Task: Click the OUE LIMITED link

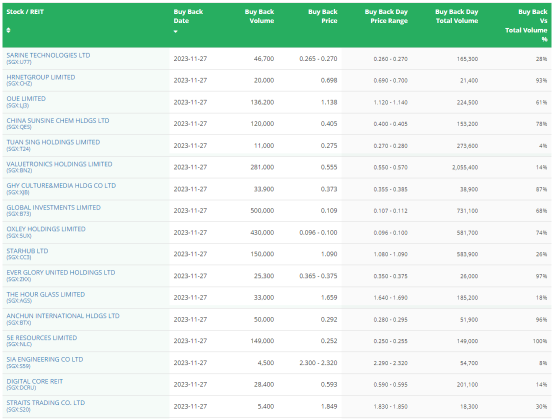Action: coord(26,99)
